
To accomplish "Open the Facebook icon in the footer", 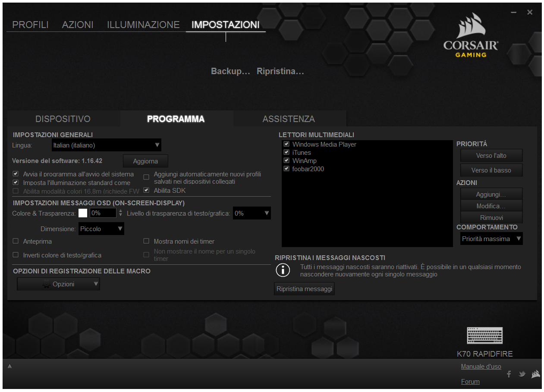I will [509, 374].
